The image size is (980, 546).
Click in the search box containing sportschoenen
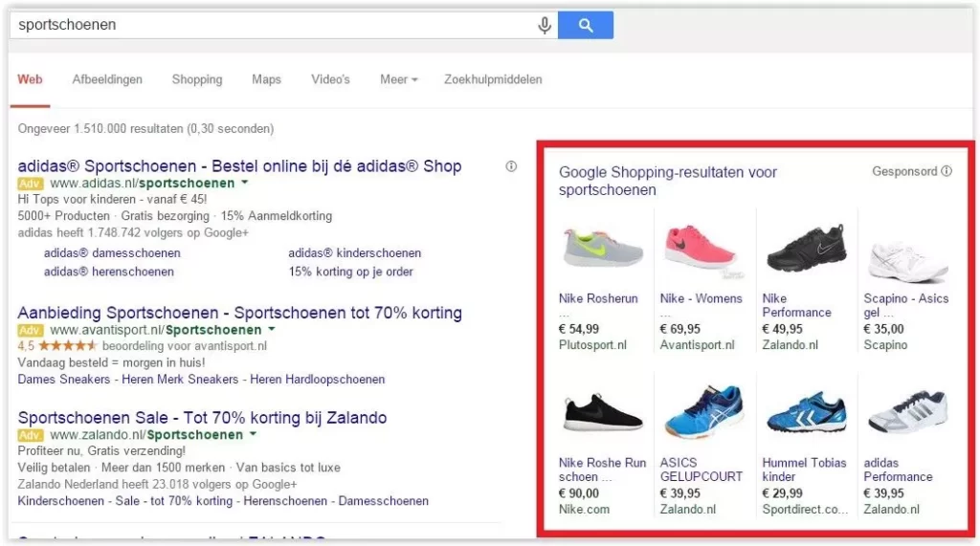point(268,26)
